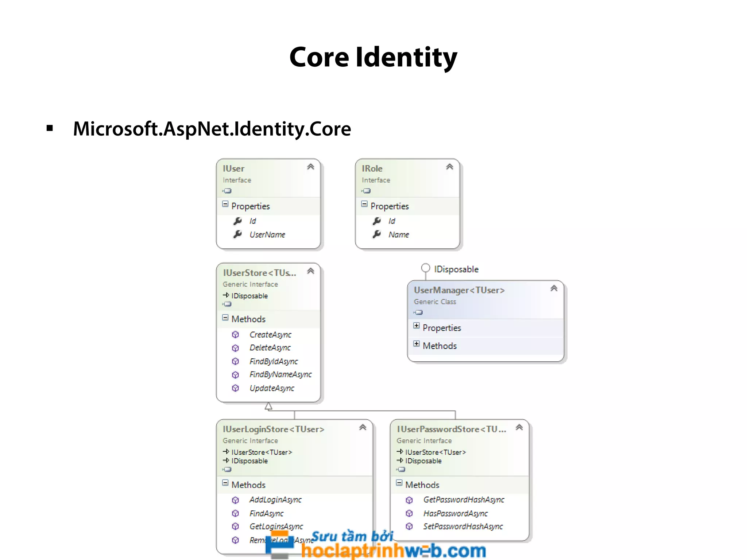Click the inheritance arrow icon beside IDisposable in IUserStore
747x560 pixels.
point(226,295)
